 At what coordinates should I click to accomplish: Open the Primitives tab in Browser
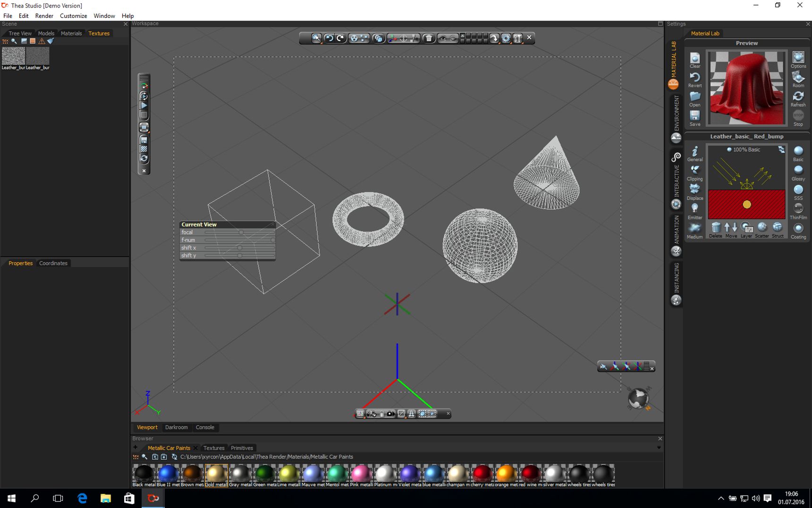click(x=242, y=448)
